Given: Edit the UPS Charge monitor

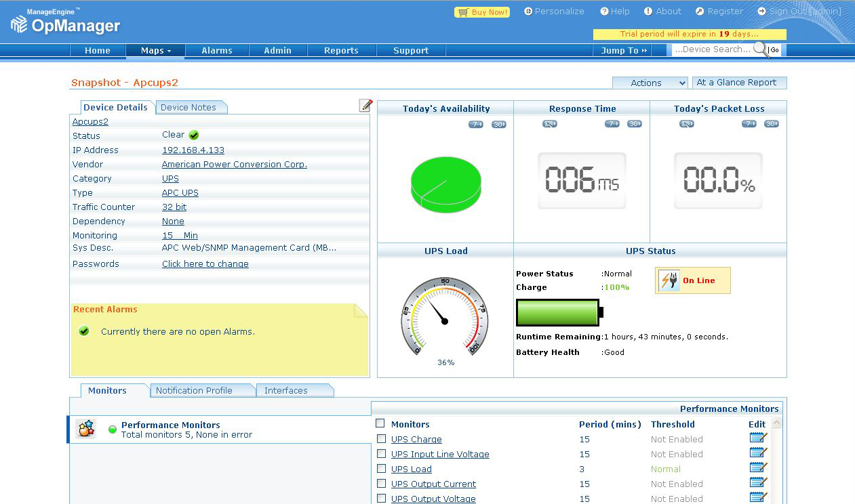Looking at the screenshot, I should click(x=758, y=438).
